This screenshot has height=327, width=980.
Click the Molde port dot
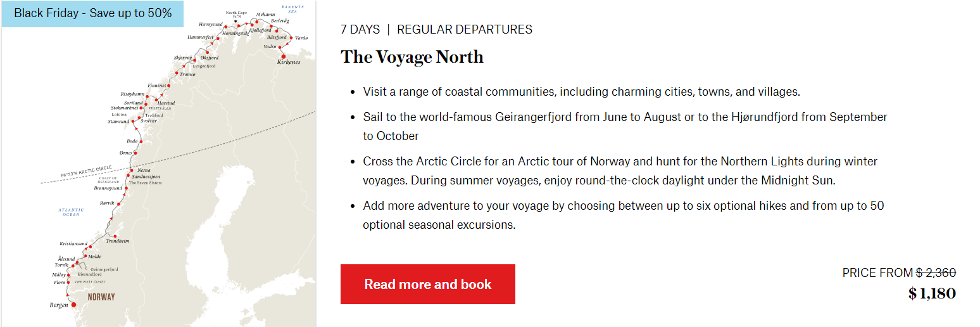pyautogui.click(x=85, y=256)
